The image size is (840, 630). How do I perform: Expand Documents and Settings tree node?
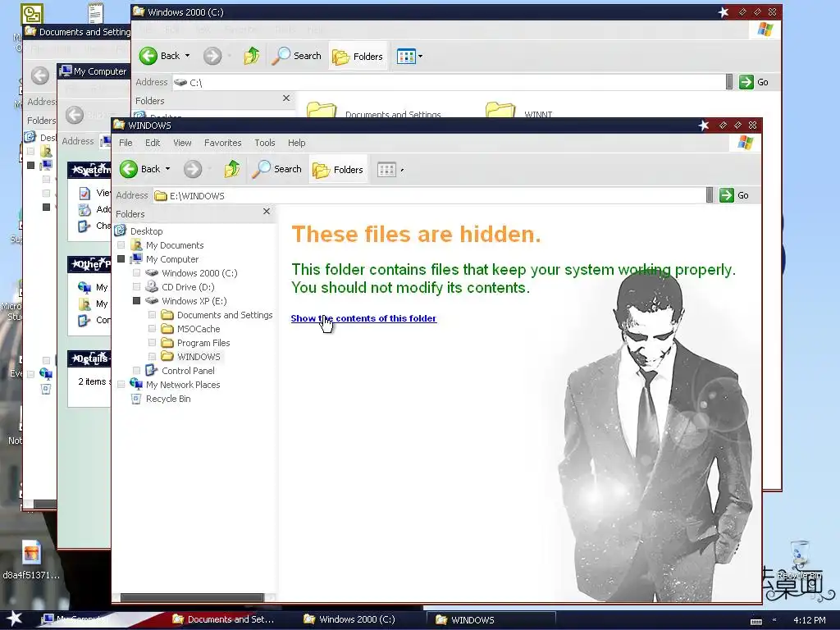[152, 315]
